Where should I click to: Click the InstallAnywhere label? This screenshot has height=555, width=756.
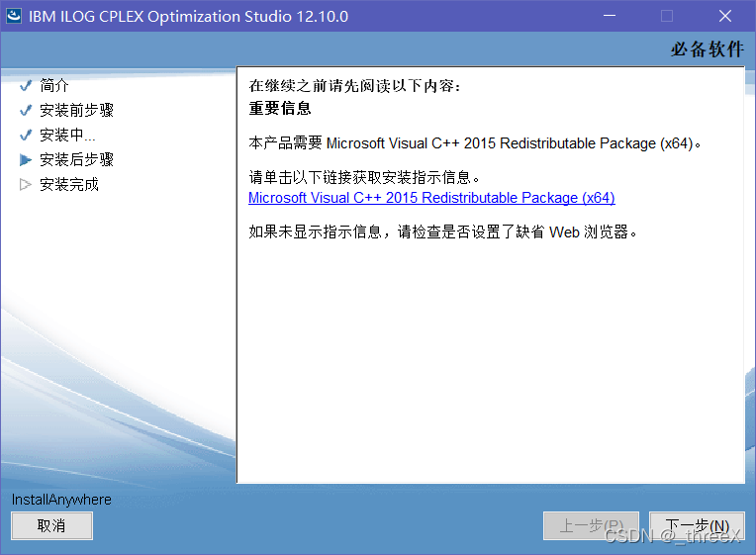tap(61, 500)
